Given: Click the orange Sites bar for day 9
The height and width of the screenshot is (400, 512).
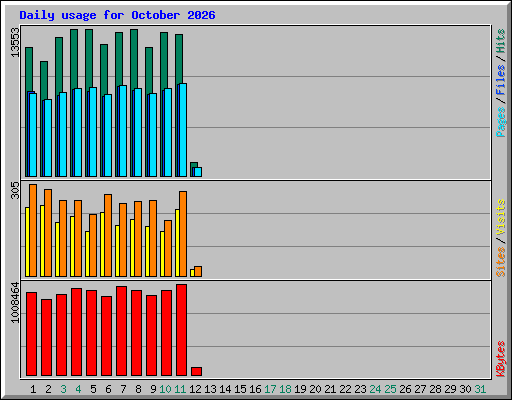Looking at the screenshot, I should (x=153, y=238).
